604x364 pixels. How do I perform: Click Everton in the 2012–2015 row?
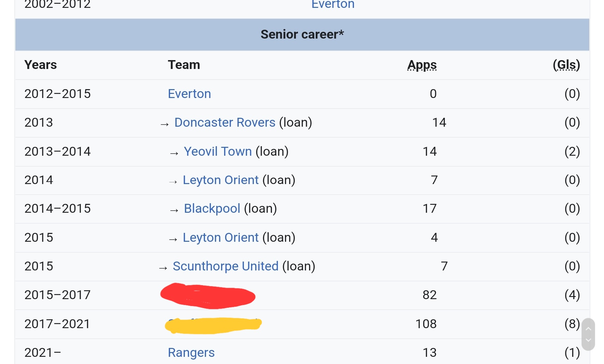(189, 94)
